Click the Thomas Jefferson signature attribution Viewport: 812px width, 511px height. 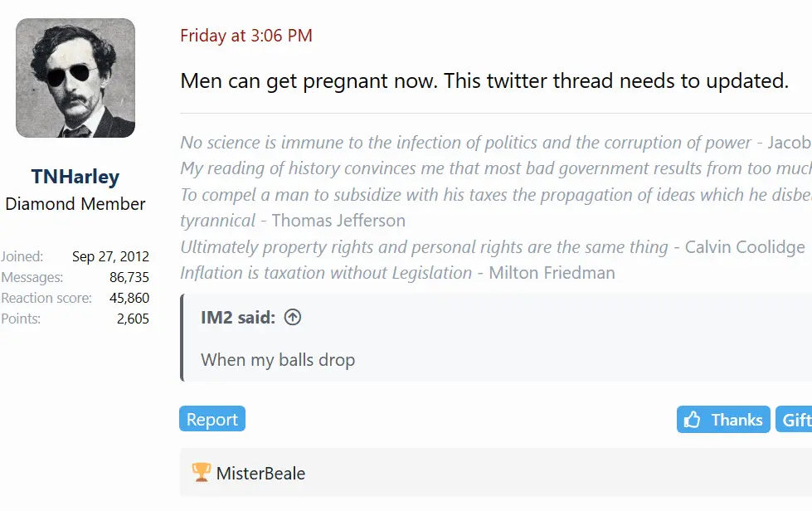pos(338,221)
